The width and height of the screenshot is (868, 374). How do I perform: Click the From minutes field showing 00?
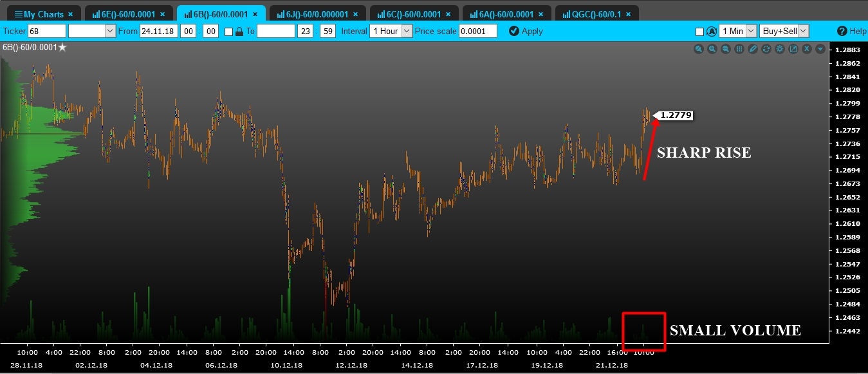tap(210, 31)
